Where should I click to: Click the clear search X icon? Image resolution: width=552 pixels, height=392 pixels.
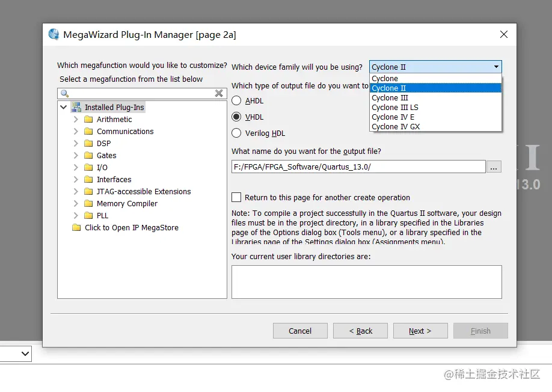[219, 93]
